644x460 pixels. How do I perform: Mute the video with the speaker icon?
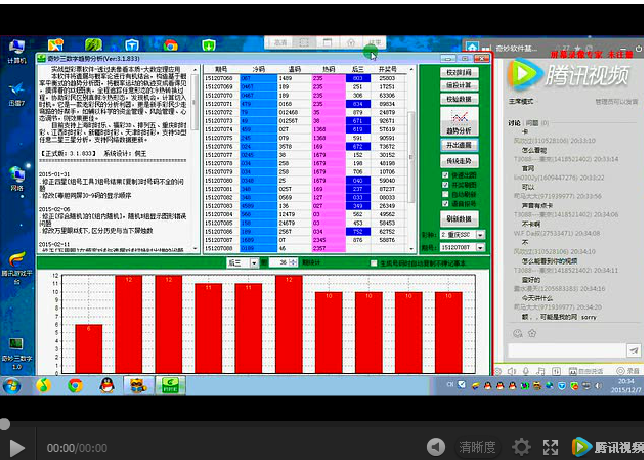[436, 447]
